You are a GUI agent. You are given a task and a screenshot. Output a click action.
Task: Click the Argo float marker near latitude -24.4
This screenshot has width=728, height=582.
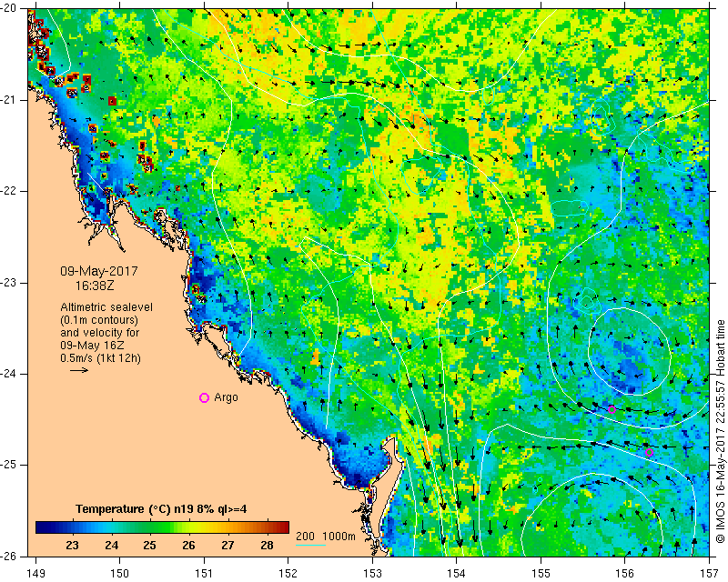[612, 409]
